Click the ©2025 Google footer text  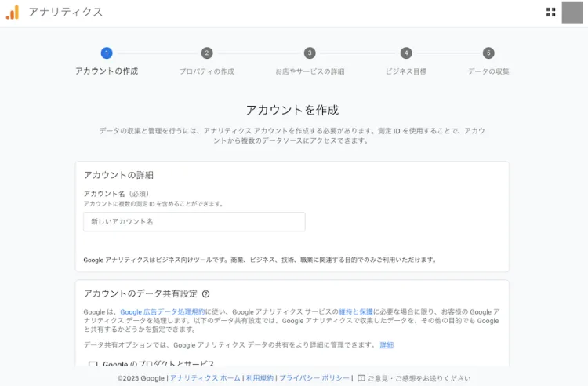pos(140,378)
